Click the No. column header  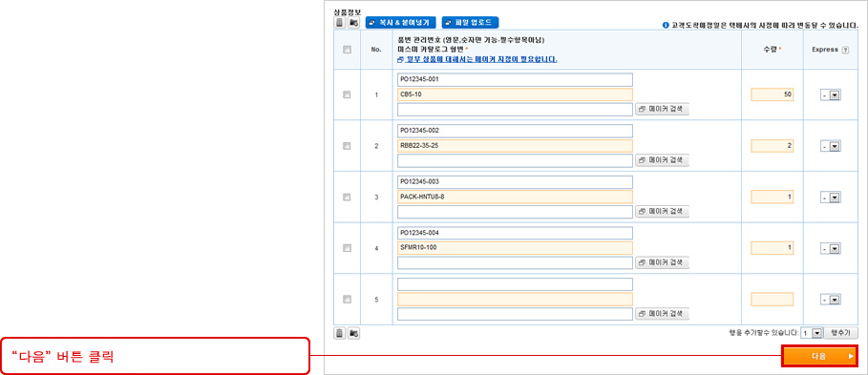click(376, 50)
